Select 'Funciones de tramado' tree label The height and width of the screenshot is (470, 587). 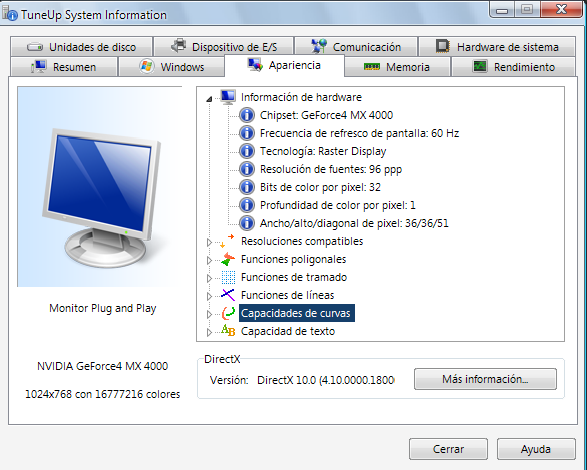[294, 277]
